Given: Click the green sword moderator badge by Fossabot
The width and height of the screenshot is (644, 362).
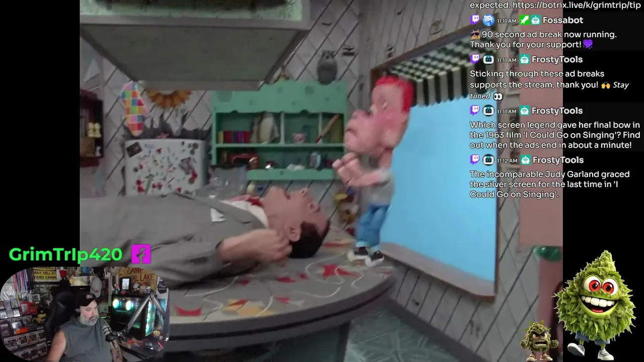Looking at the screenshot, I should tap(524, 20).
